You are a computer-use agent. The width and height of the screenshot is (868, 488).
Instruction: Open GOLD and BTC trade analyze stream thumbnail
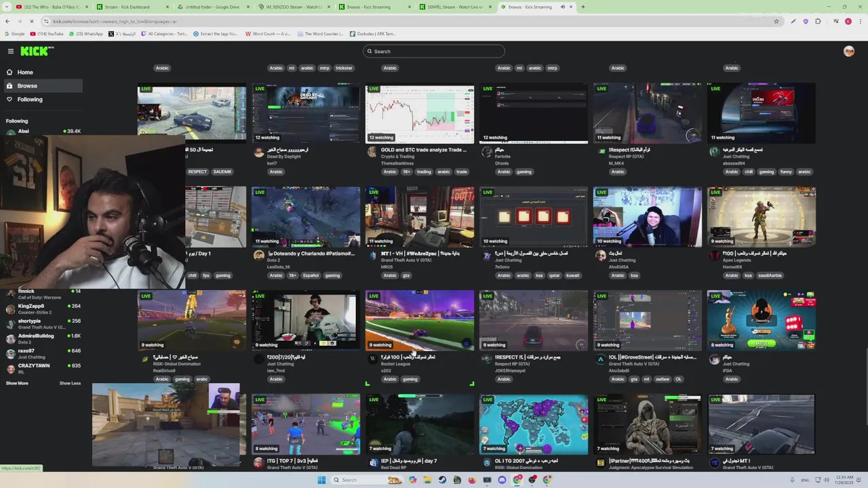click(420, 113)
